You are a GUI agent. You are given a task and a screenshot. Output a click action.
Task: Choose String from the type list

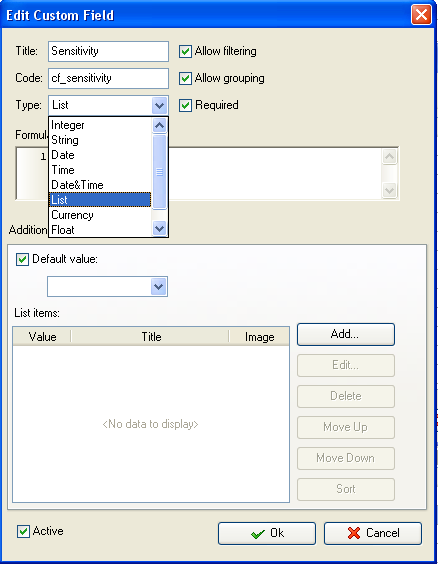pyautogui.click(x=100, y=140)
